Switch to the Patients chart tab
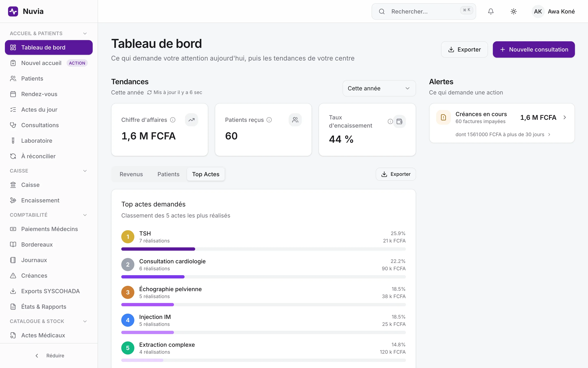The width and height of the screenshot is (588, 368). [168, 174]
